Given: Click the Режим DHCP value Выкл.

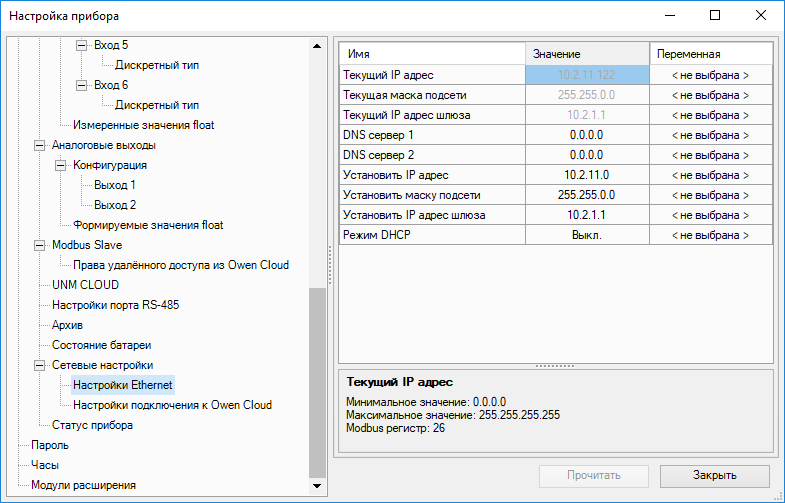Looking at the screenshot, I should [x=586, y=235].
